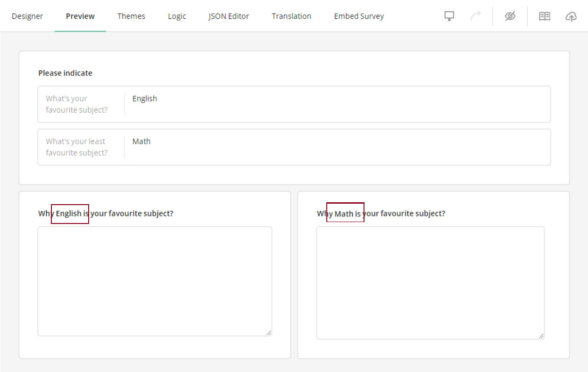Screen dimensions: 588x372
Task: Switch to the Translation tab
Action: [x=291, y=16]
